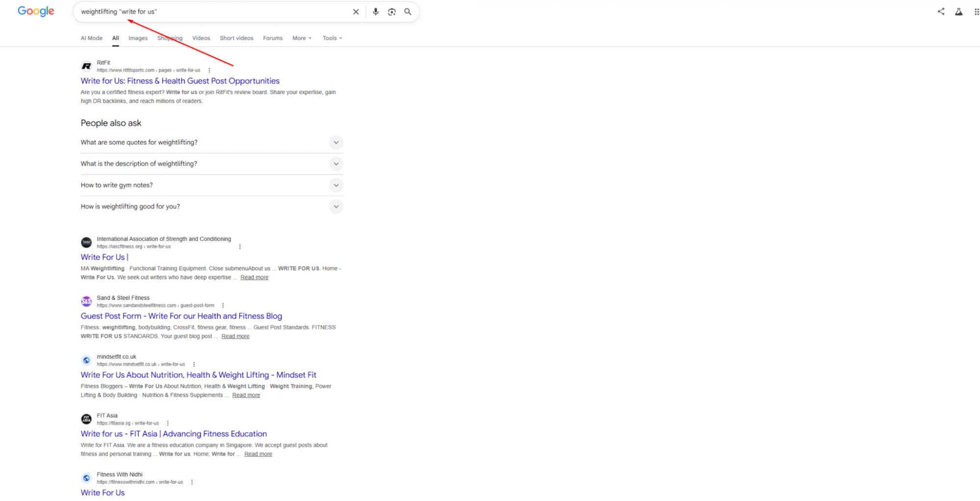Click the Google logo
The width and height of the screenshot is (980, 501).
coord(36,11)
